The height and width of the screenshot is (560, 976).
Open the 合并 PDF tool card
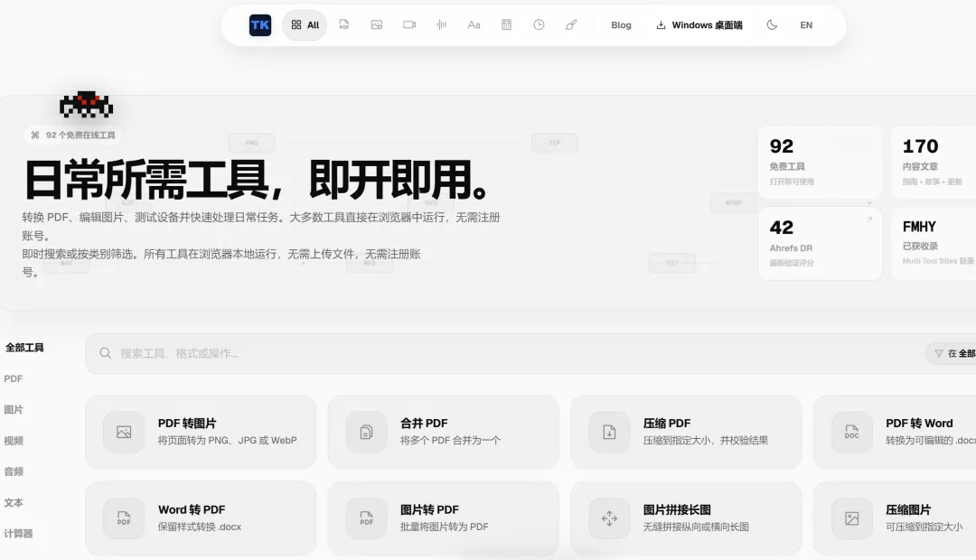pyautogui.click(x=443, y=432)
